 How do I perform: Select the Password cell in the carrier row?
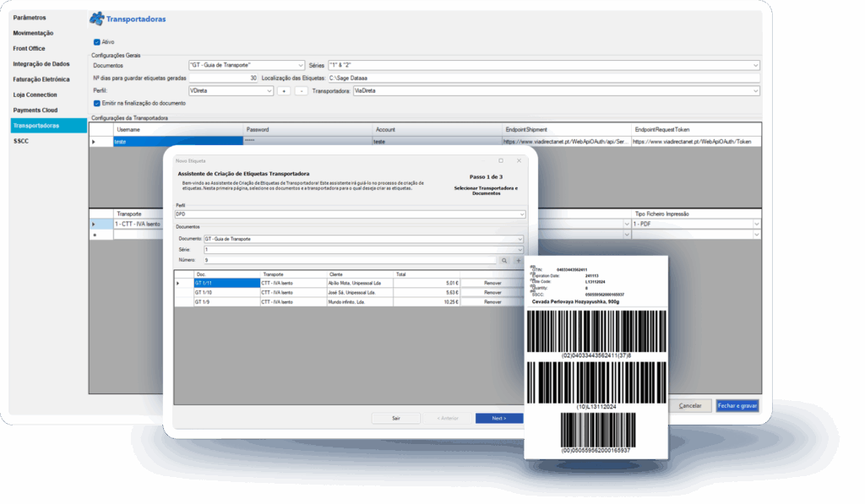pos(307,142)
